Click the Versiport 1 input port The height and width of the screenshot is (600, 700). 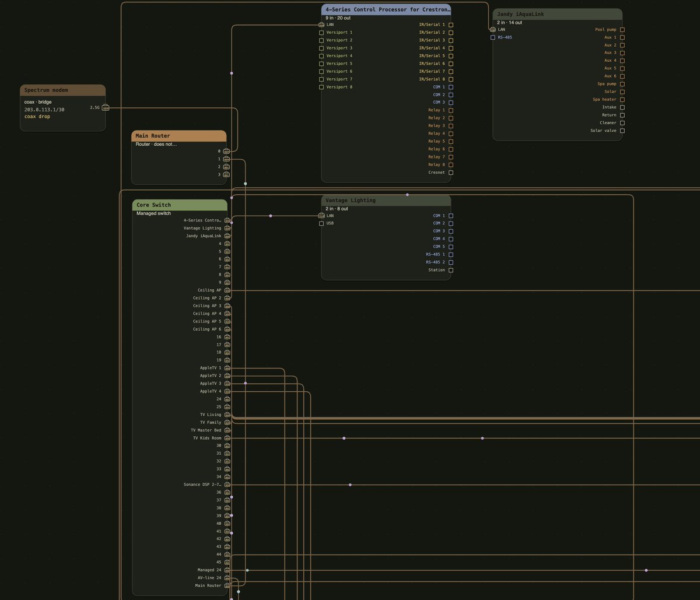pos(321,33)
